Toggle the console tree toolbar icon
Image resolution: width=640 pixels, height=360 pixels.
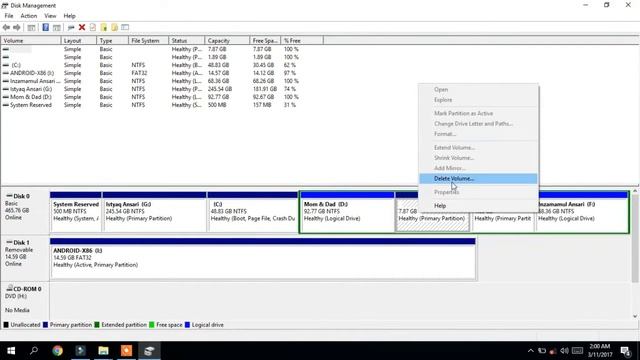[31, 27]
